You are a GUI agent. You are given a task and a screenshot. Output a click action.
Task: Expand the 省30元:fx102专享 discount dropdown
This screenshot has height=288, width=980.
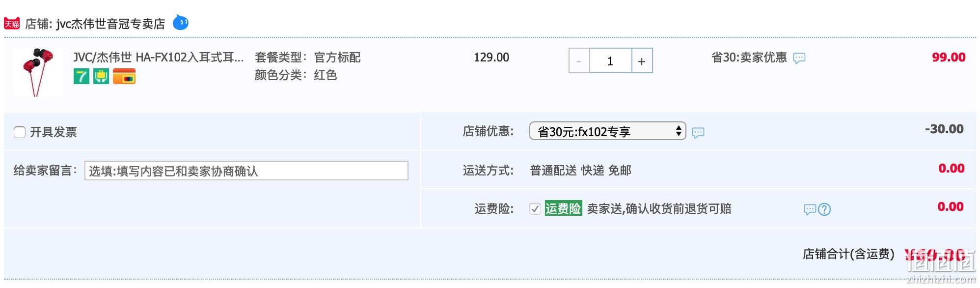click(x=607, y=131)
